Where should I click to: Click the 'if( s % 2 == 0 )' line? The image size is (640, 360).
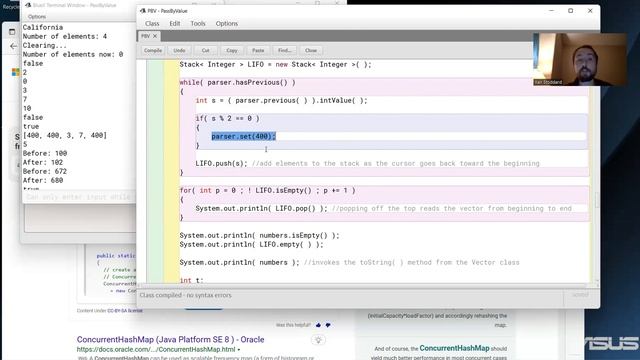[227, 118]
